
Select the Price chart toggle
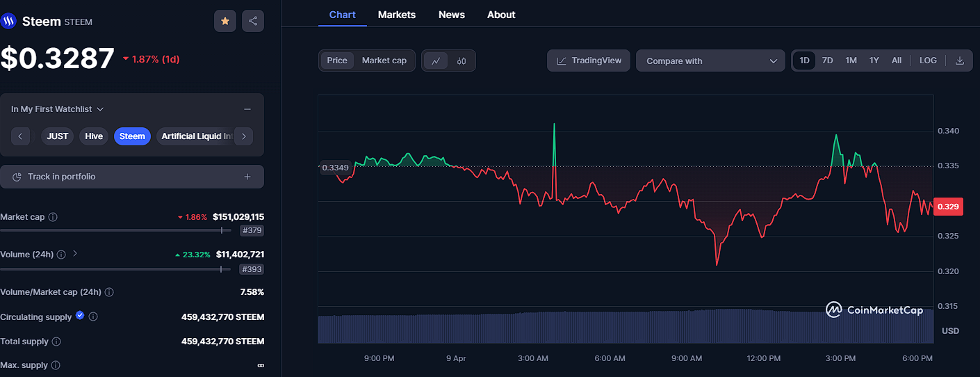337,61
